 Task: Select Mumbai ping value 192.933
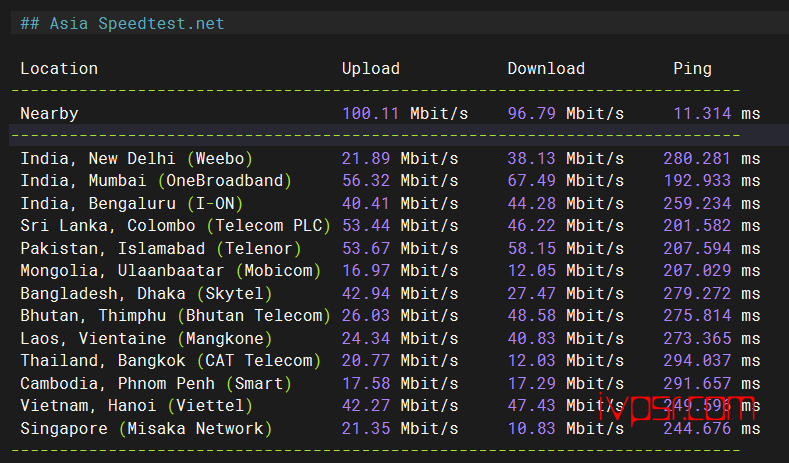point(697,181)
